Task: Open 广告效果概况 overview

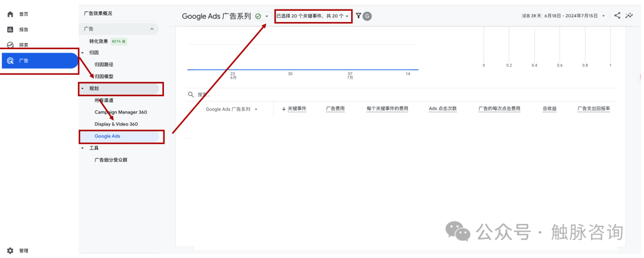Action: coord(97,14)
